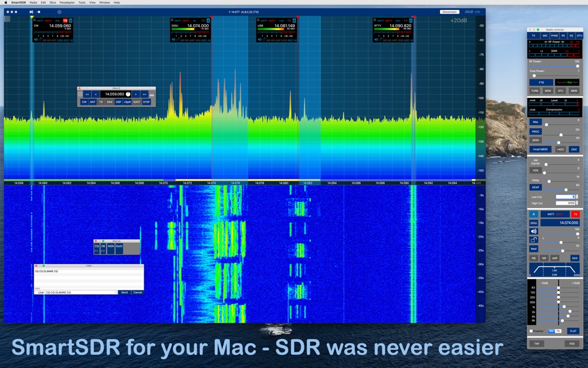The width and height of the screenshot is (588, 368).
Task: Click the RF Power slider
Action: (x=554, y=66)
